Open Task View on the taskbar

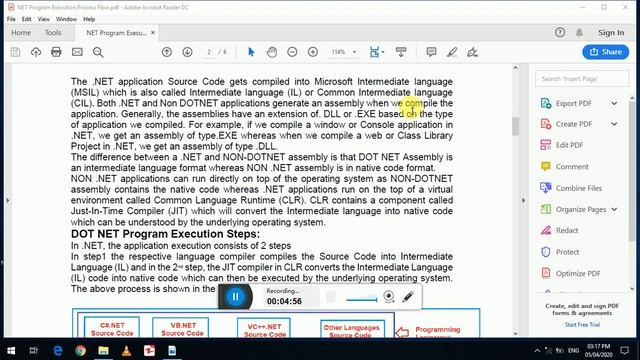point(33,351)
